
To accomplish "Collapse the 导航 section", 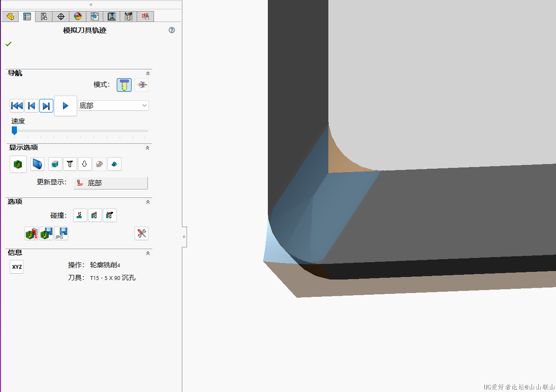I will point(148,74).
